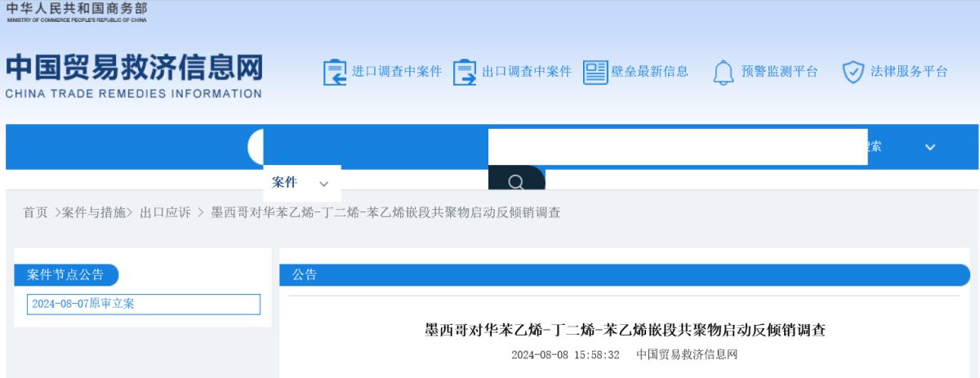The image size is (980, 378).
Task: Open 2024-08-07原审立案 node entry
Action: [144, 304]
